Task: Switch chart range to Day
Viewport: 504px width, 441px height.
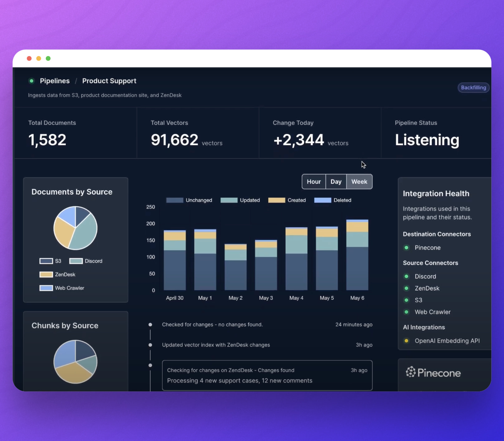Action: [x=336, y=182]
